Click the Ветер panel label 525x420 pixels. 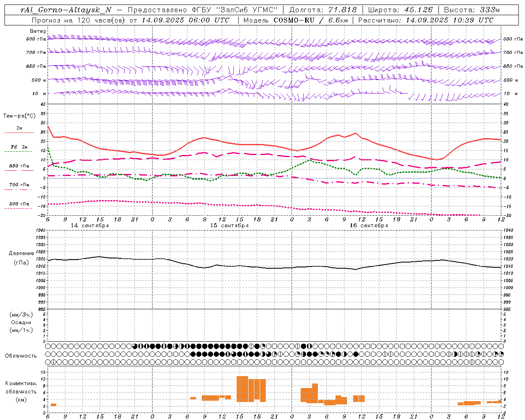point(38,31)
